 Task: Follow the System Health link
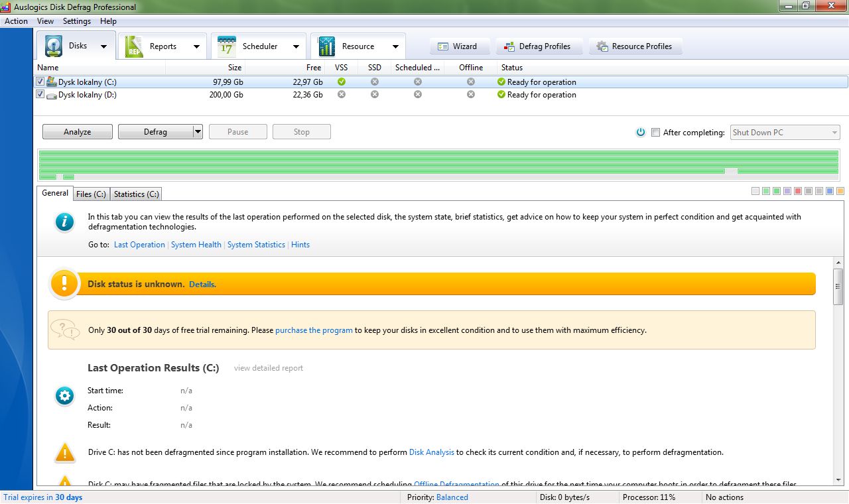tap(196, 245)
